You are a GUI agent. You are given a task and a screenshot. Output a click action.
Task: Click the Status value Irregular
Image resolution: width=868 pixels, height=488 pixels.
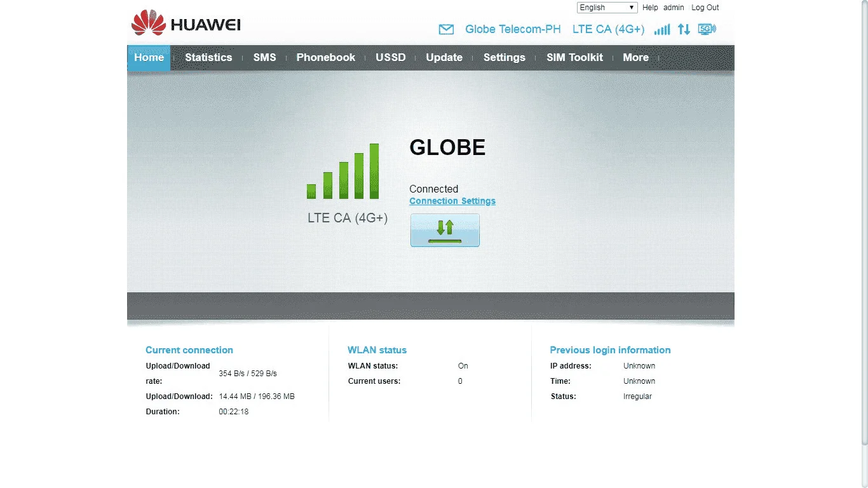pos(637,396)
